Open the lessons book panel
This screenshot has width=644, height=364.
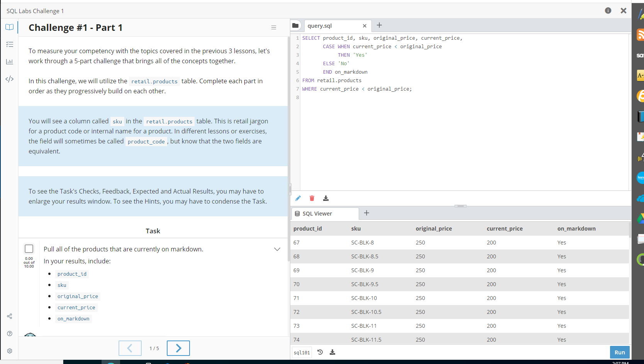coord(9,27)
